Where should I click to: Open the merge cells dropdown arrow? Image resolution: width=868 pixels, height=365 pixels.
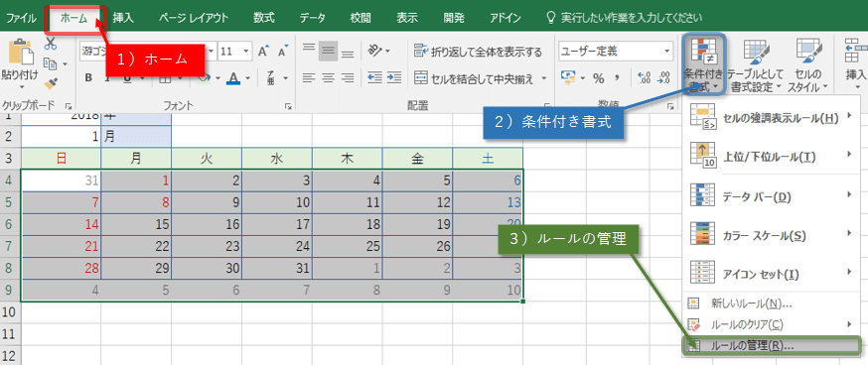(543, 78)
